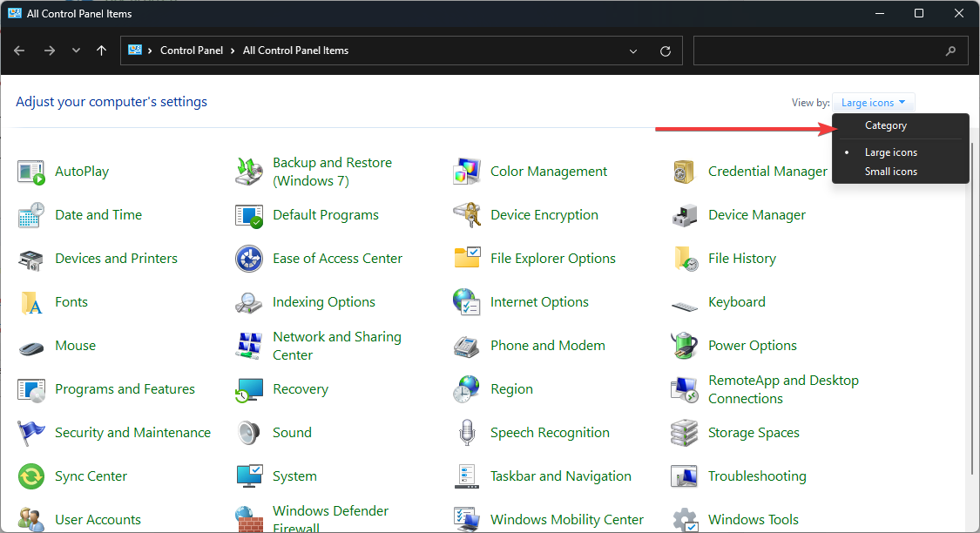Viewport: 980px width, 533px height.
Task: Click the vertical scrollbar on the right
Action: click(972, 307)
